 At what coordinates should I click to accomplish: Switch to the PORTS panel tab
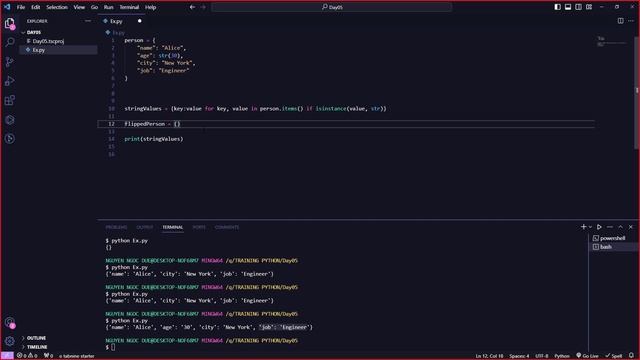(x=199, y=227)
